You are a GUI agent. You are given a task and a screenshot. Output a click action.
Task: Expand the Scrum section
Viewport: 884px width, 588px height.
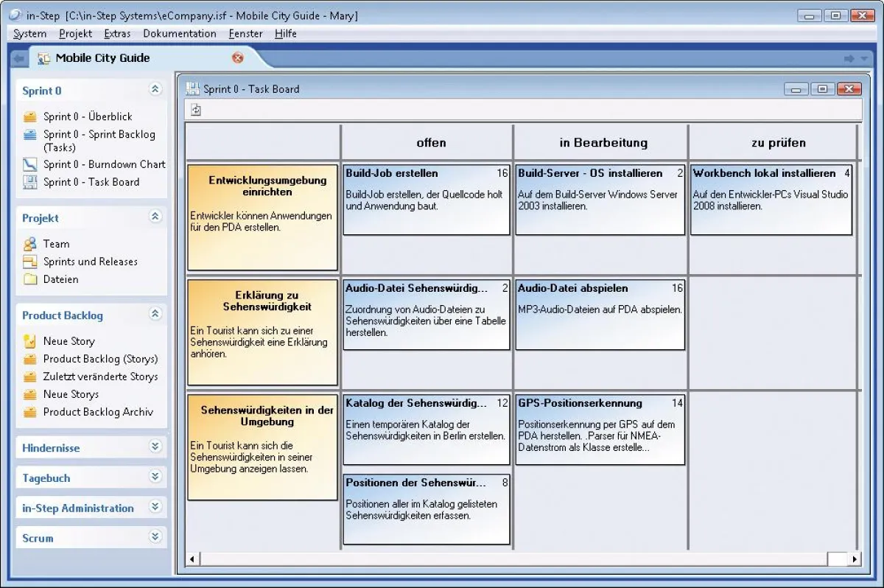[155, 537]
